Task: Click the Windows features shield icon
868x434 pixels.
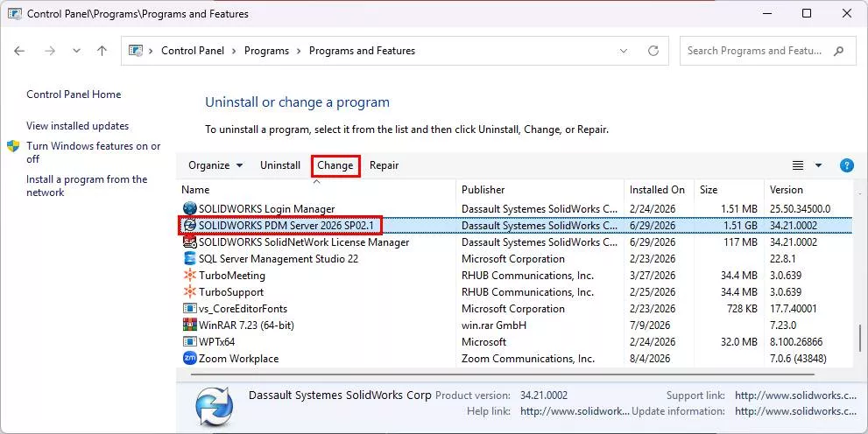Action: point(13,146)
